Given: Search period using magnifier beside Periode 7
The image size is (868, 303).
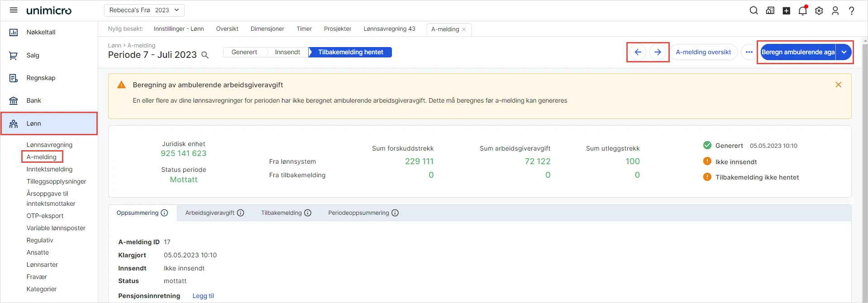Looking at the screenshot, I should 205,55.
